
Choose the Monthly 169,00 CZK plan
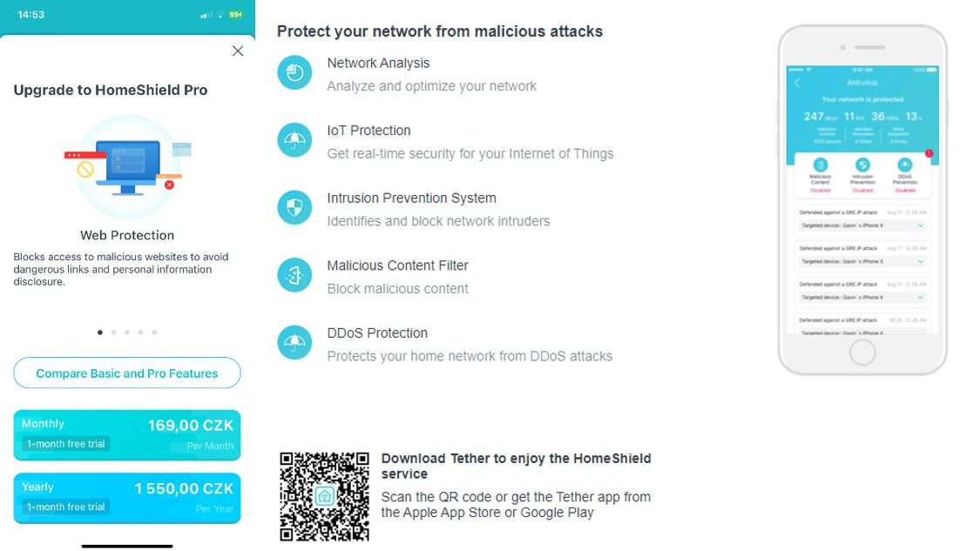(x=127, y=435)
